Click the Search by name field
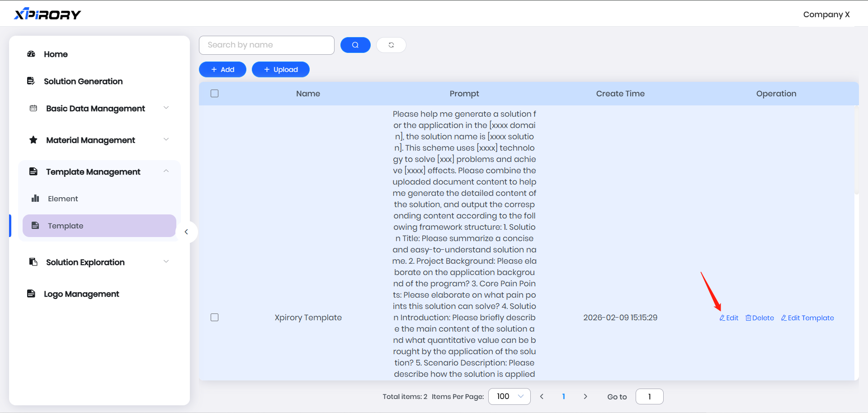Viewport: 868px width, 413px height. (266, 45)
